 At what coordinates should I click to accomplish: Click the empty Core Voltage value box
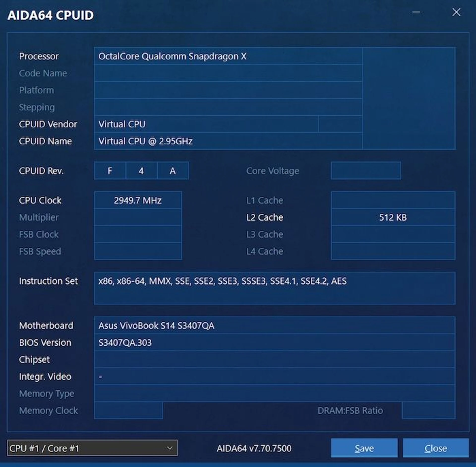(366, 171)
